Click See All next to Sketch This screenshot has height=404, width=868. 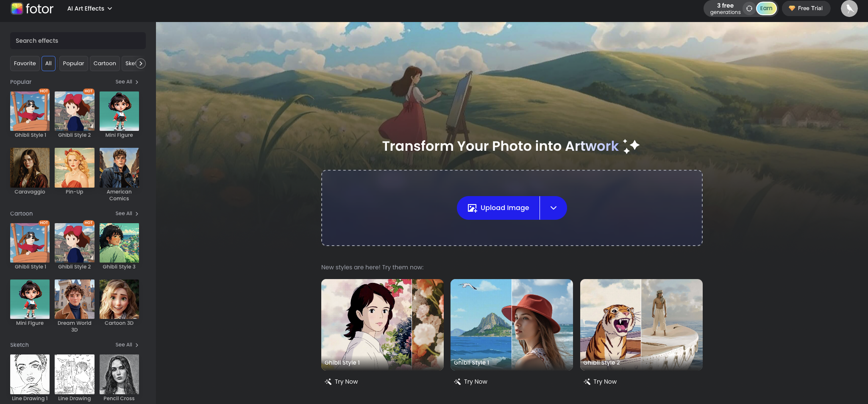[x=127, y=345]
